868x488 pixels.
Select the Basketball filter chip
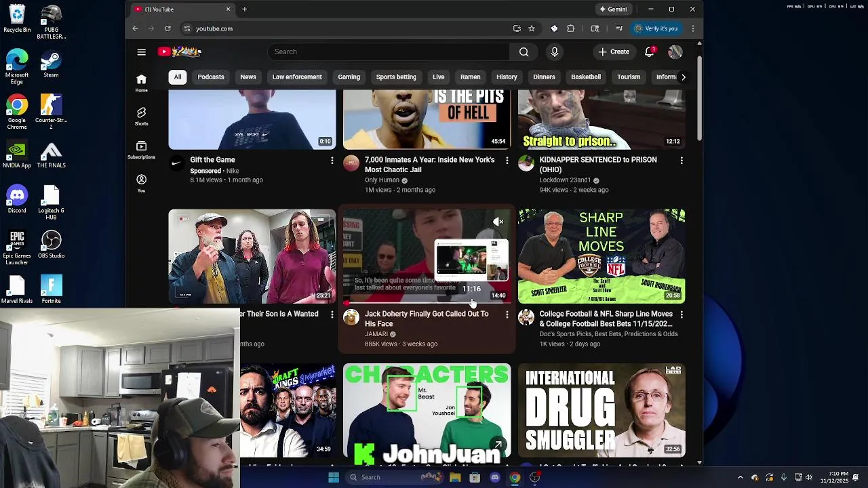click(586, 77)
